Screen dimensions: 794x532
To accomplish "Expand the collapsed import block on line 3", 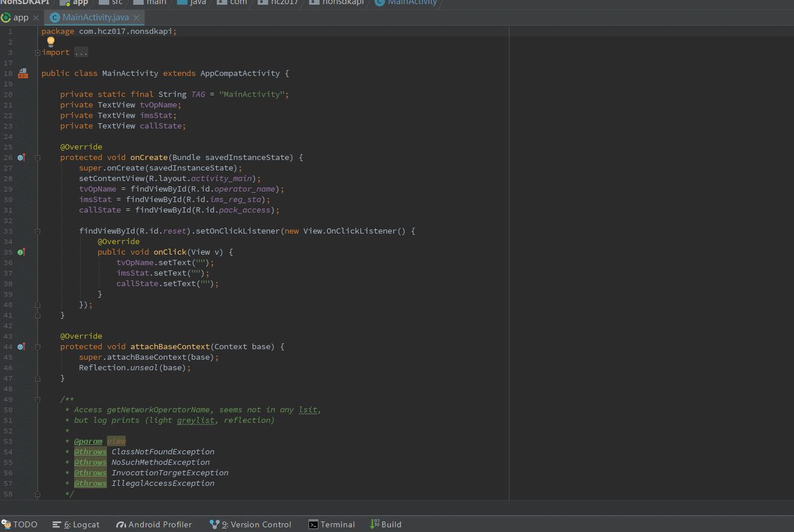I will coord(37,53).
